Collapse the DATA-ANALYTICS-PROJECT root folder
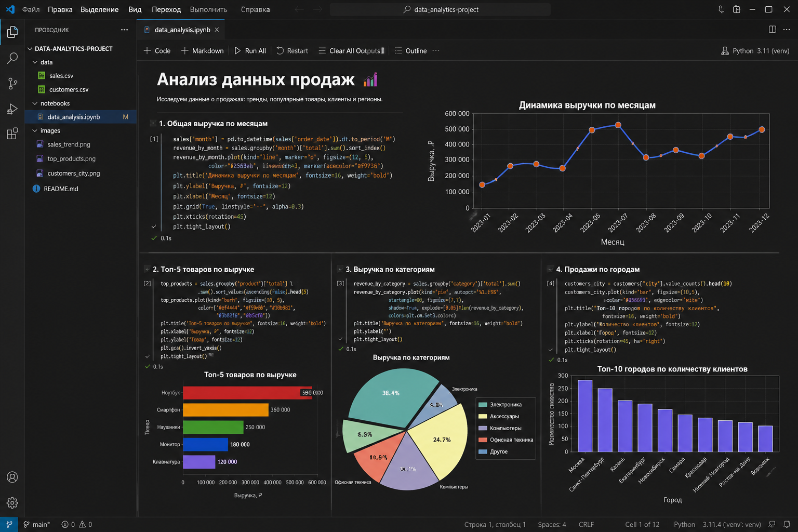This screenshot has height=532, width=798. pos(30,48)
